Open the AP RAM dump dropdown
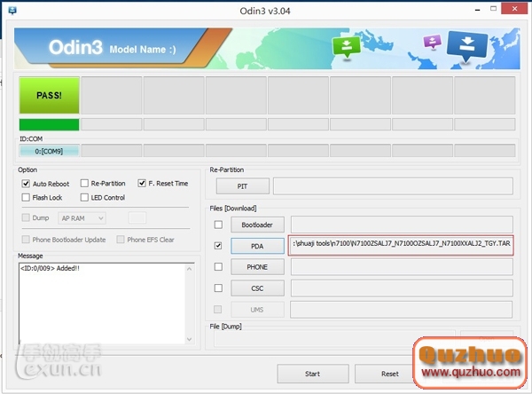 pos(82,218)
